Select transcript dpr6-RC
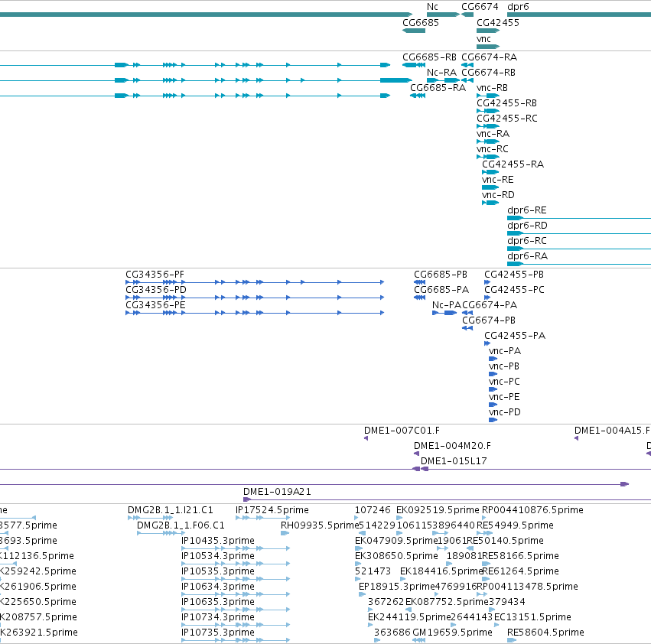This screenshot has height=644, width=651. pos(526,241)
